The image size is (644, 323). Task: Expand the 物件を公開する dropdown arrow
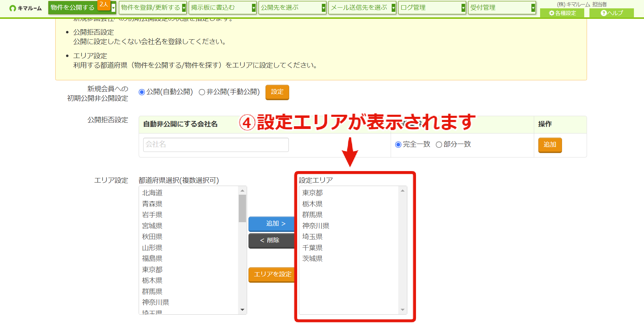(113, 8)
